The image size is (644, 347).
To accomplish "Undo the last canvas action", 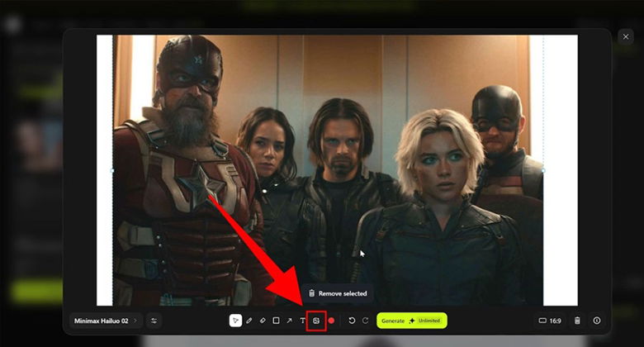I will click(x=352, y=321).
